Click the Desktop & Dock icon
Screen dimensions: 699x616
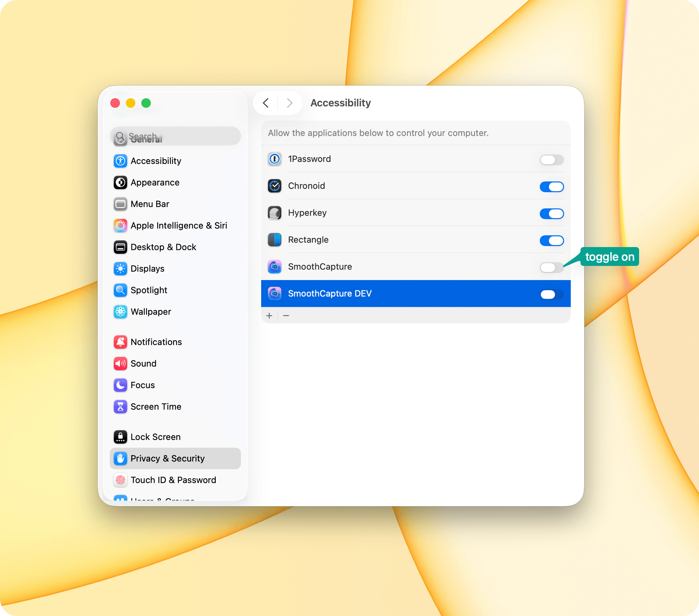(120, 247)
